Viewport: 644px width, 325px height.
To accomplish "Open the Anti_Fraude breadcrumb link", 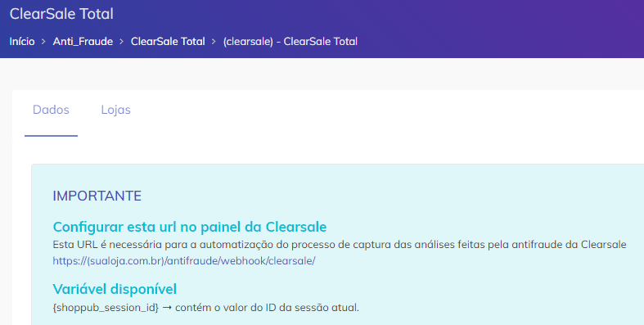I will [x=83, y=42].
